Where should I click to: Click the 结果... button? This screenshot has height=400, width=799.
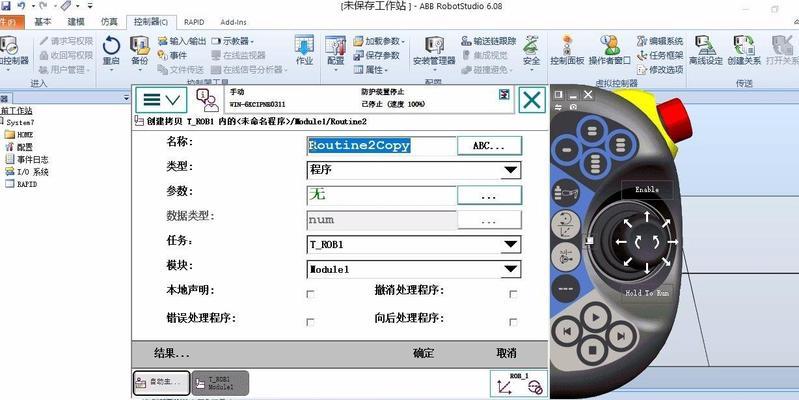tap(171, 353)
